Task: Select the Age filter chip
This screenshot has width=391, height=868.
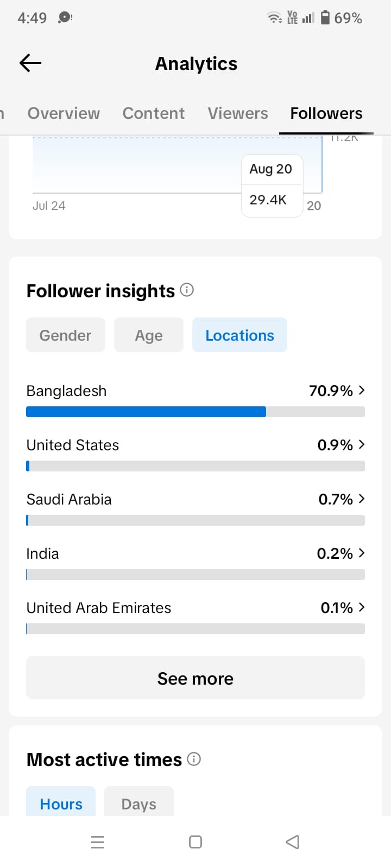Action: [x=149, y=335]
